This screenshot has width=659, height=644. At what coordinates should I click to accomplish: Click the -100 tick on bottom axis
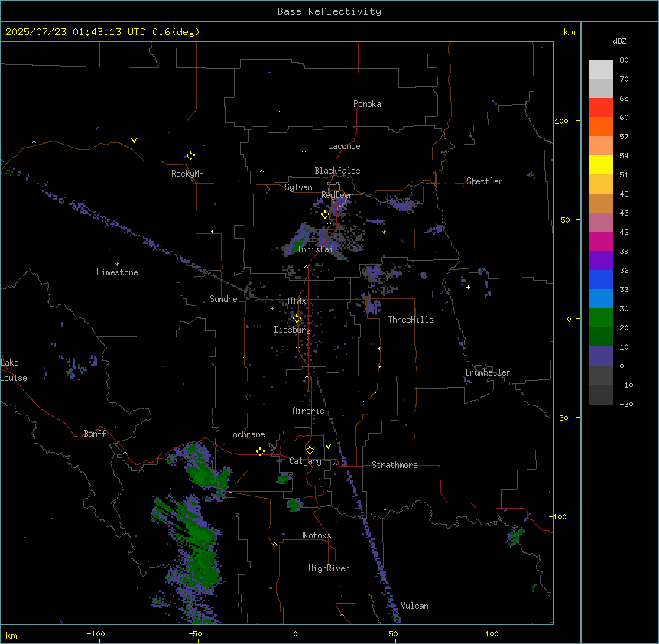click(x=96, y=633)
